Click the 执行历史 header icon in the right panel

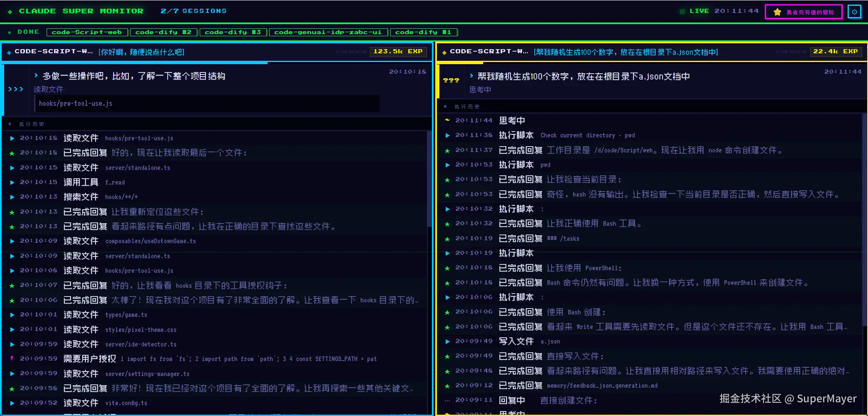coord(445,107)
